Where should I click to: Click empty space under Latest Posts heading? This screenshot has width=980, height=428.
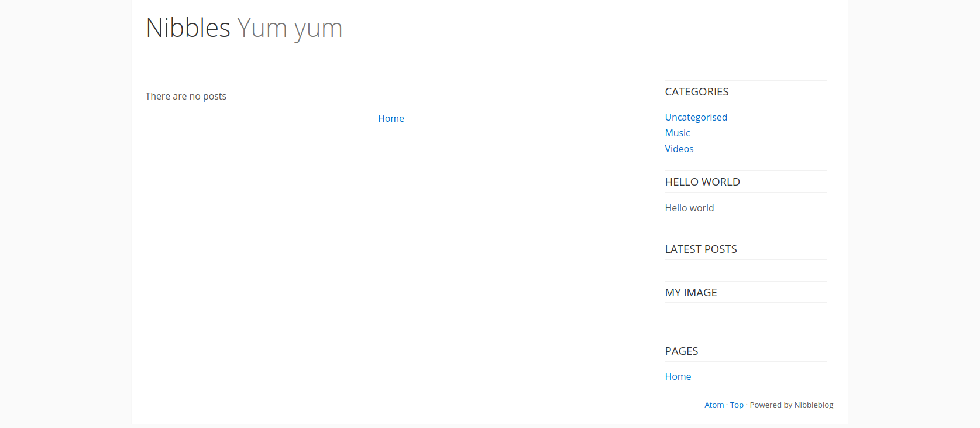pos(745,270)
